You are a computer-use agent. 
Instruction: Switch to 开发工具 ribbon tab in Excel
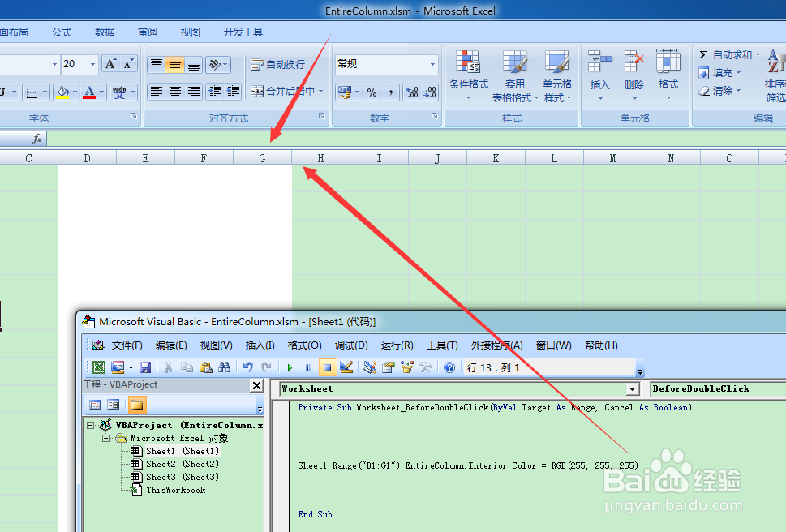(x=243, y=32)
